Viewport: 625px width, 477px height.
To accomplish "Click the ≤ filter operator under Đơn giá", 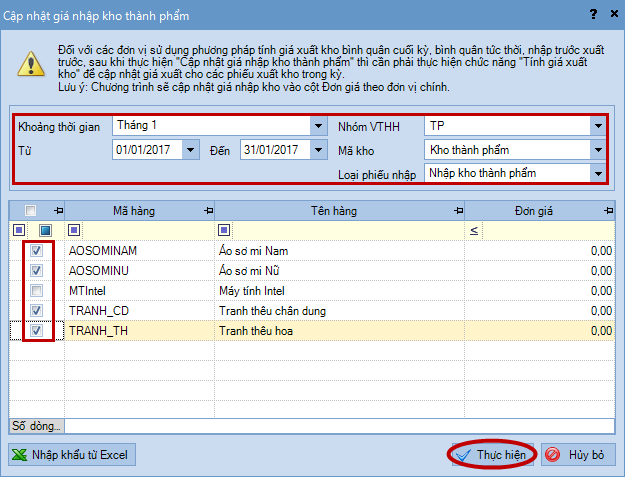I will click(x=474, y=230).
